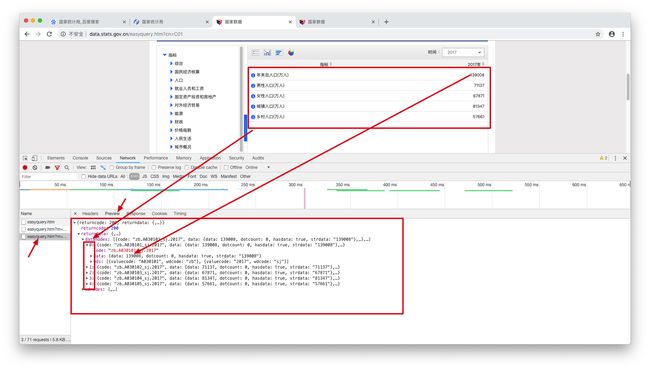Show the request Cookies tab
The height and width of the screenshot is (370, 650).
click(x=159, y=213)
